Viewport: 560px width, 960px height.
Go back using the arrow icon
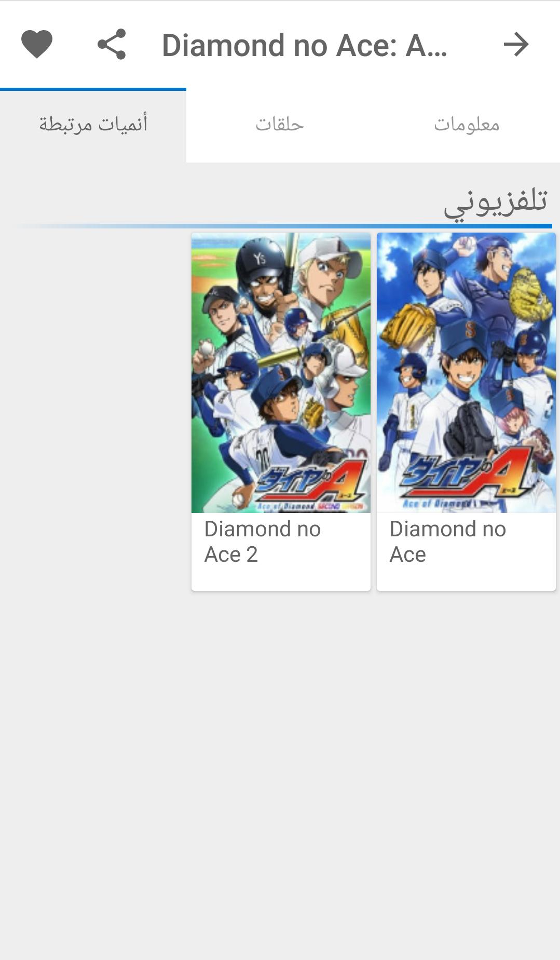(x=516, y=44)
